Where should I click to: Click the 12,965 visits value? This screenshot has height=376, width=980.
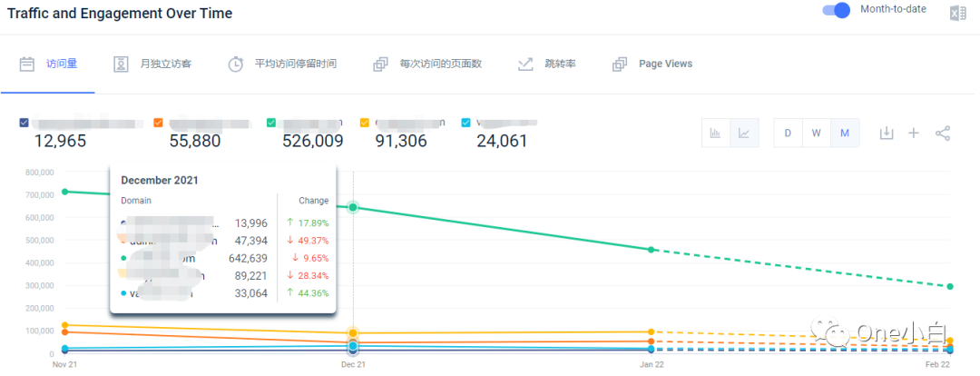click(x=59, y=141)
